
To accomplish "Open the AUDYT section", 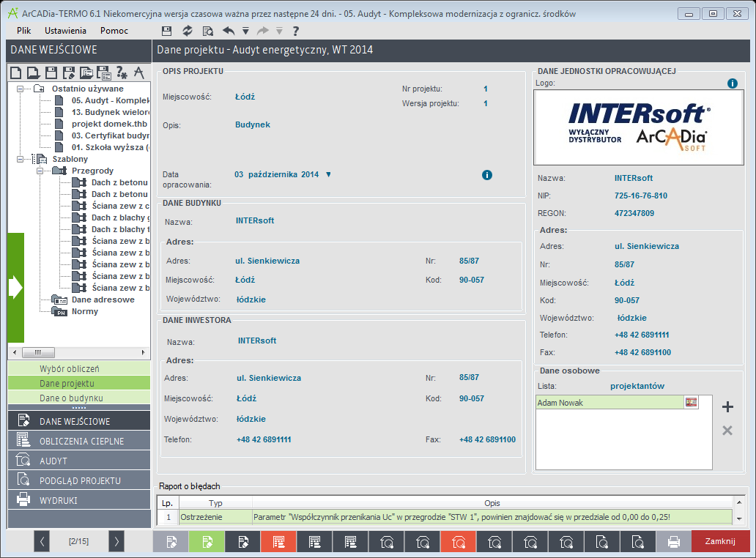I will tap(79, 461).
